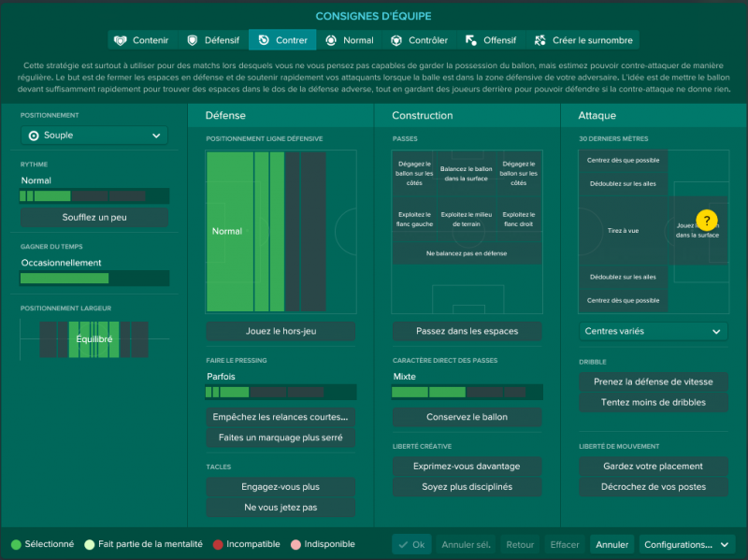Select Jouez le ballon dans la surface
Viewport: 748px width, 560px height.
[x=698, y=230]
